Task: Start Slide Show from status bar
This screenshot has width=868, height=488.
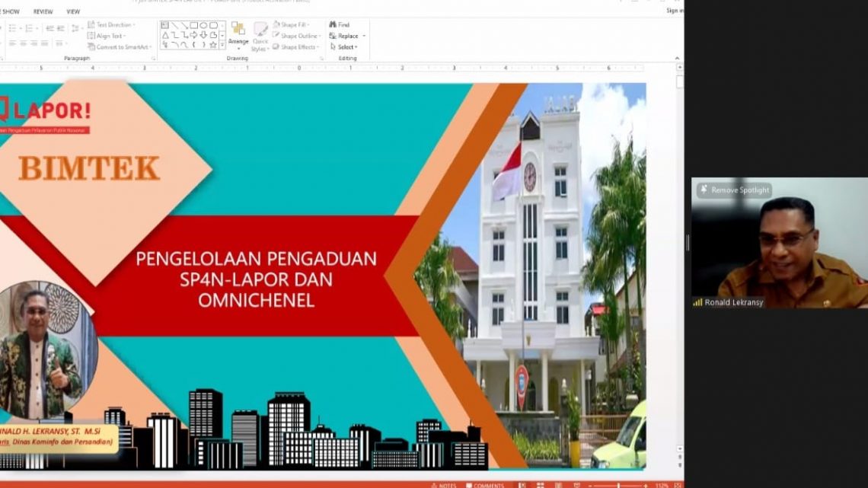Action: point(577,485)
